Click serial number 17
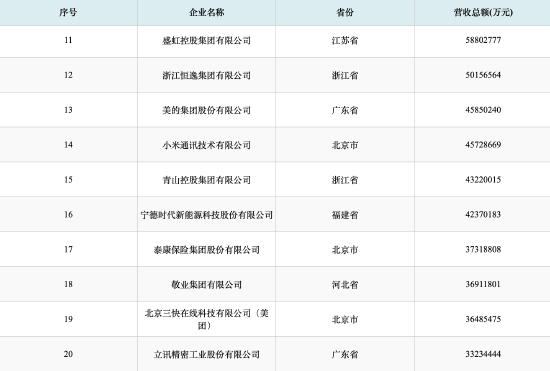 (68, 249)
